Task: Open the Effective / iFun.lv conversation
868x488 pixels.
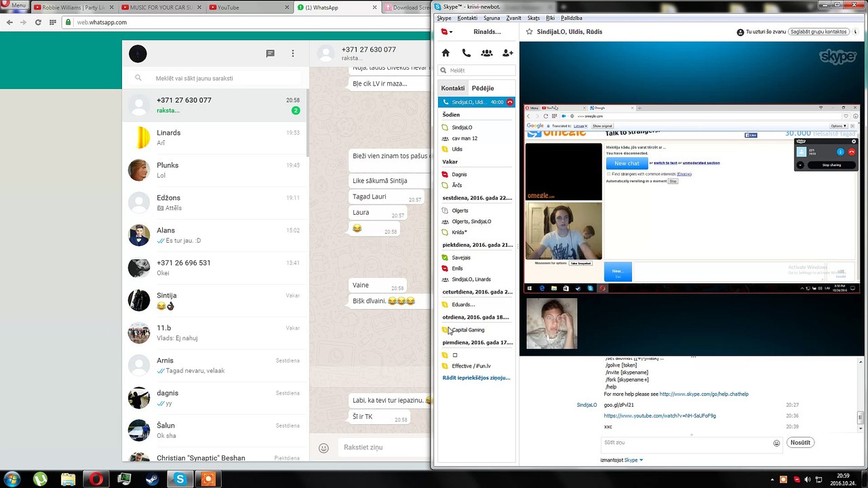Action: pyautogui.click(x=477, y=366)
